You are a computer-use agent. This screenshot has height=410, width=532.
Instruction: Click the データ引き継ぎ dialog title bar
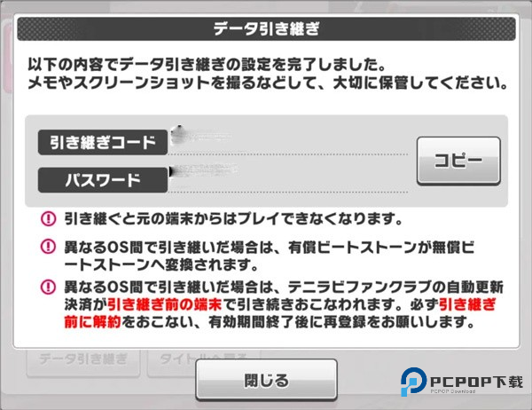(x=266, y=28)
